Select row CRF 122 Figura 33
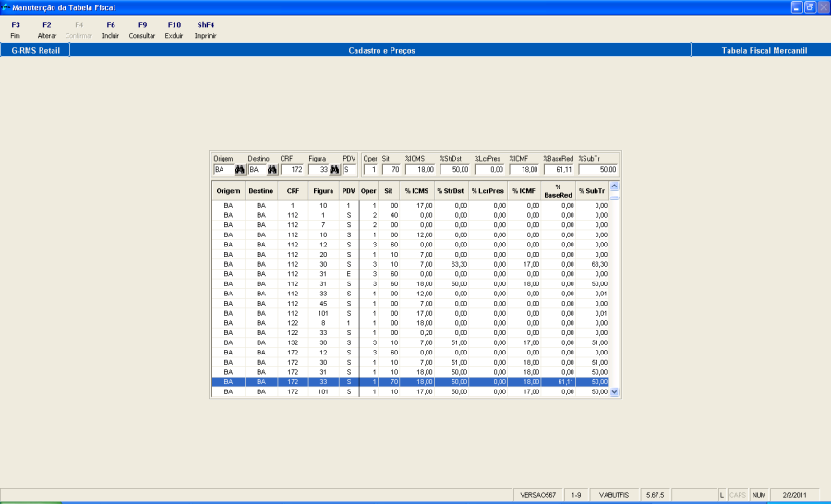831x504 pixels. tap(410, 333)
